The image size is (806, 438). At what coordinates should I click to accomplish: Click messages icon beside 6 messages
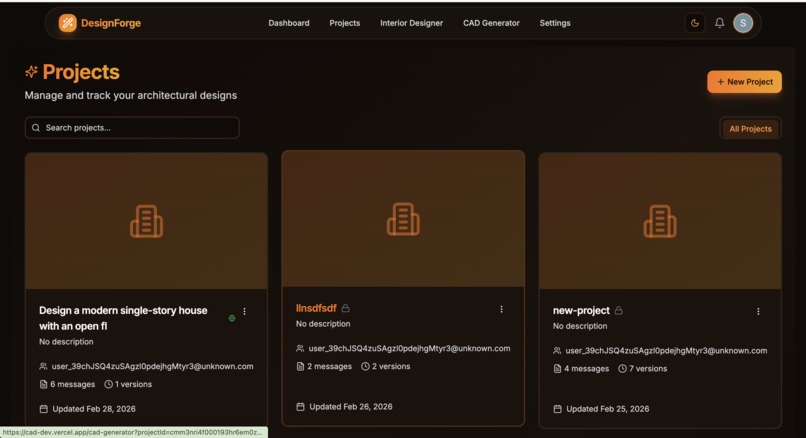[x=44, y=384]
